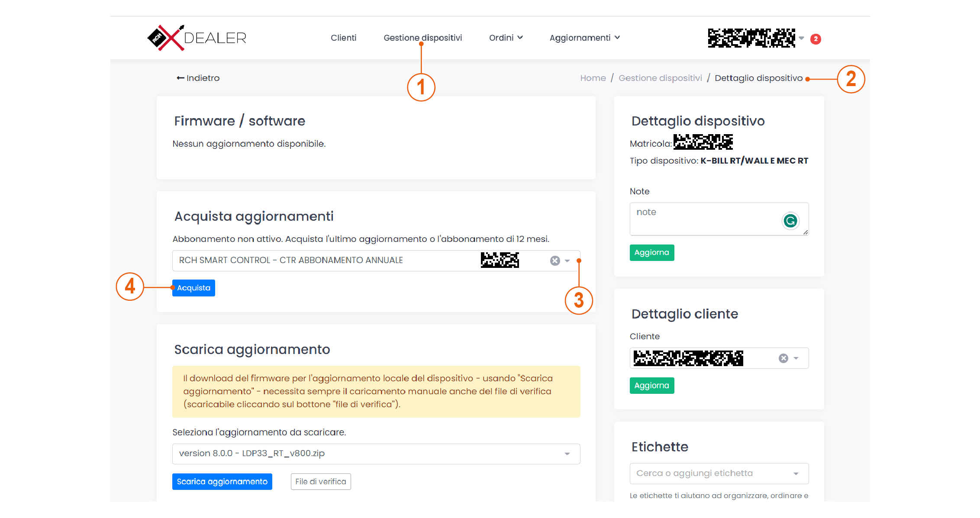Click the RCH Dealer logo
The width and height of the screenshot is (980, 518).
(x=197, y=38)
